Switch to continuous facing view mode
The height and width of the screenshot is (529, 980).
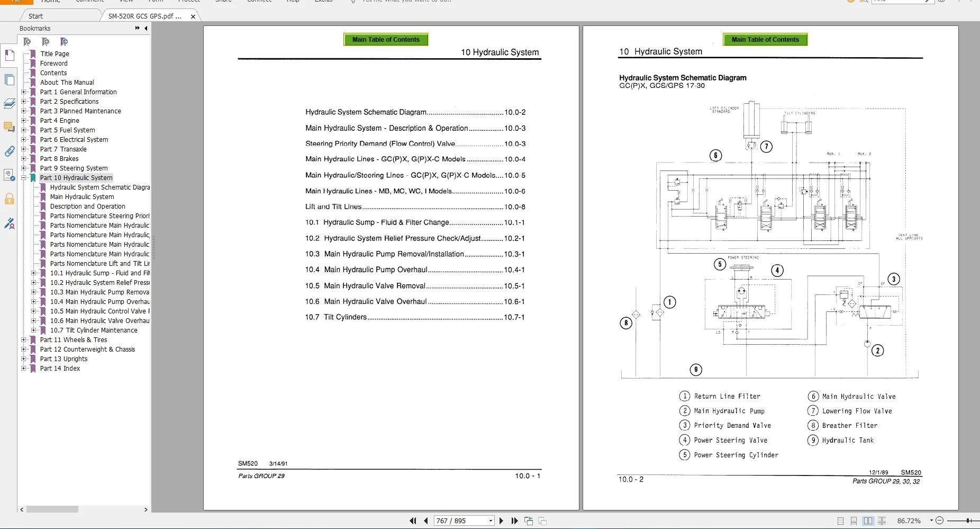coord(882,521)
